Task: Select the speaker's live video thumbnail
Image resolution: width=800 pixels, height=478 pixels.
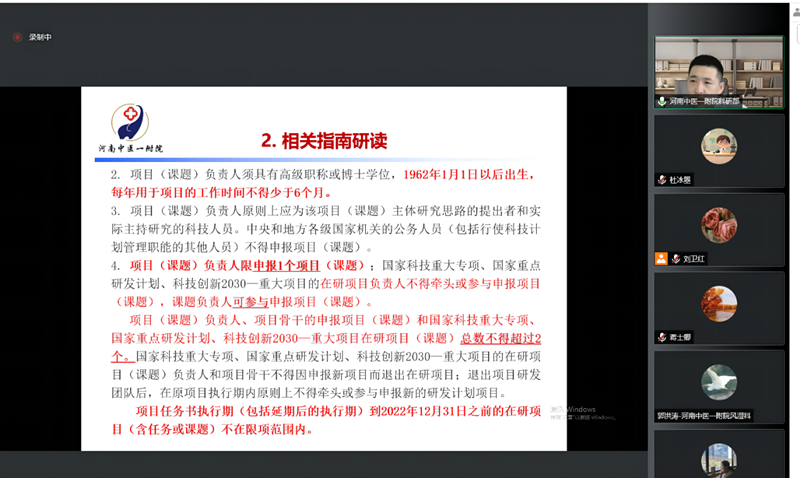Action: [719, 72]
